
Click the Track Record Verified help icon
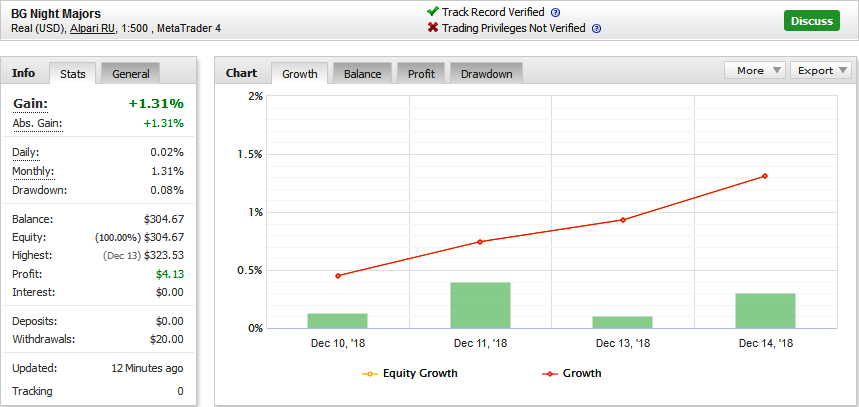[x=556, y=13]
